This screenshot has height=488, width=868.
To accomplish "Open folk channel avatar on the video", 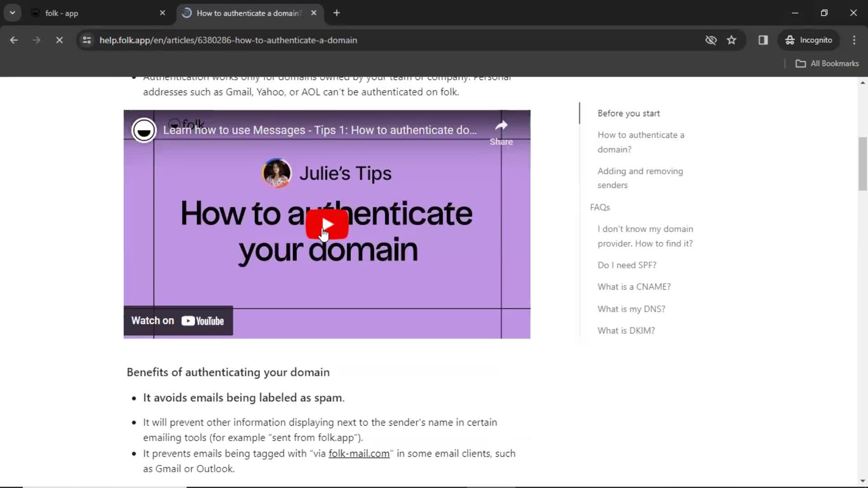I will click(144, 130).
